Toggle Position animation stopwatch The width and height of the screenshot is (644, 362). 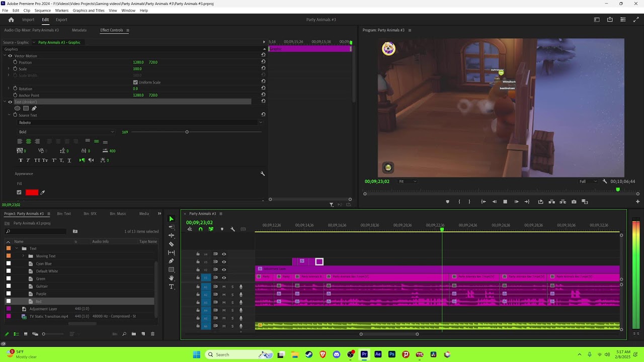coord(15,62)
